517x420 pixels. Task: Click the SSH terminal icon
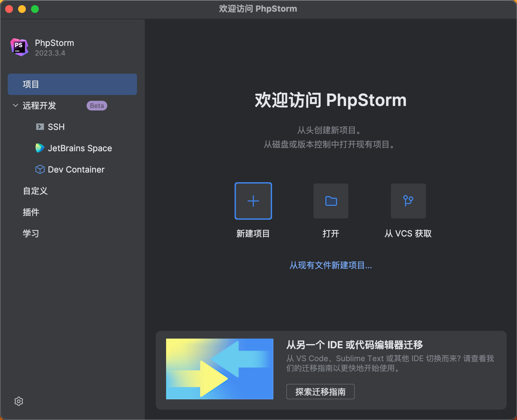tap(40, 127)
